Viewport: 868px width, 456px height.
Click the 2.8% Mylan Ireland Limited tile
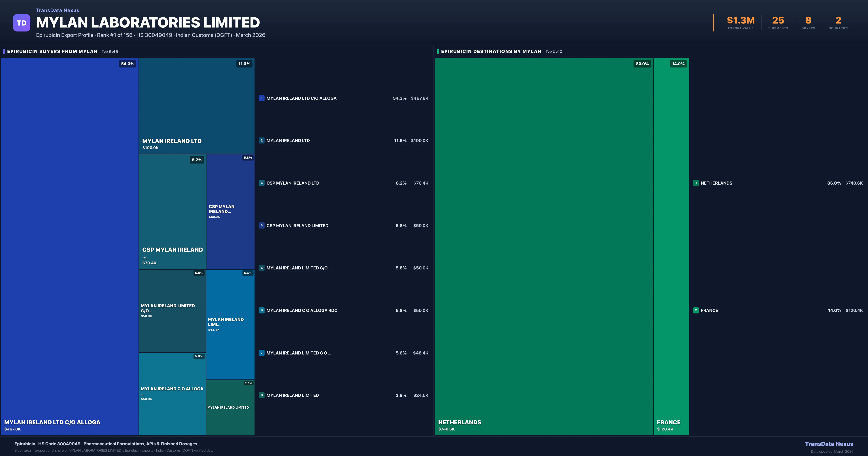pos(230,408)
